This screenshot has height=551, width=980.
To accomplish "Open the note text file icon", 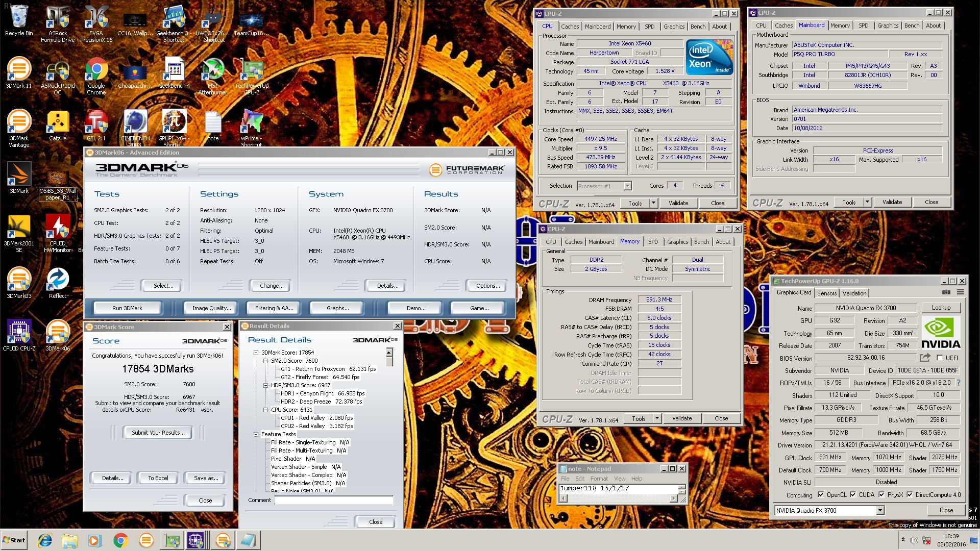I will pos(213,126).
